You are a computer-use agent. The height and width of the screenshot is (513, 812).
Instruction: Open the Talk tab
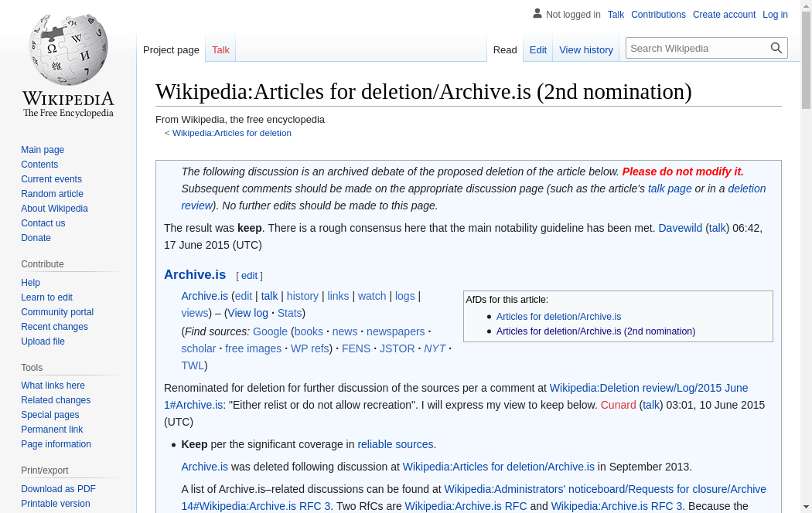coord(220,50)
